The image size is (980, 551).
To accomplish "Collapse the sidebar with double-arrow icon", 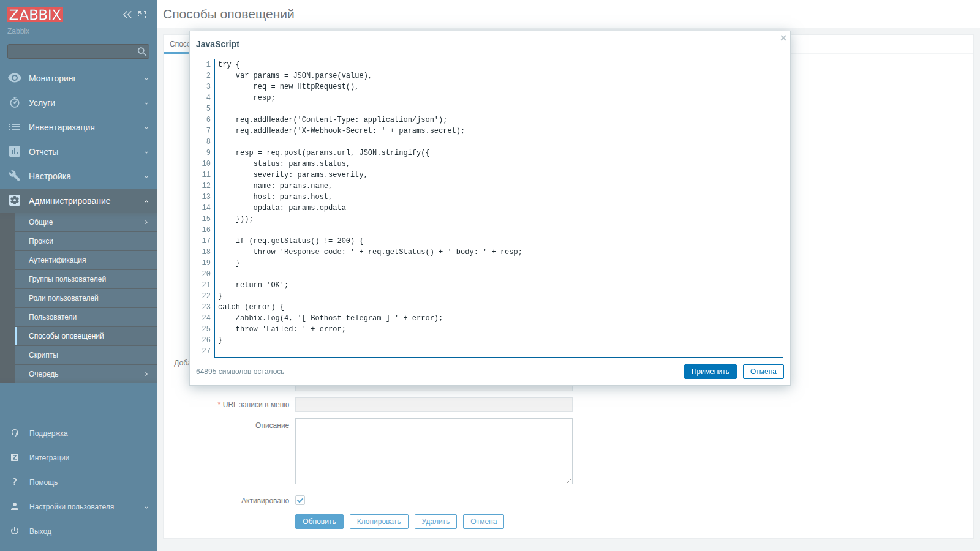I will tap(127, 15).
